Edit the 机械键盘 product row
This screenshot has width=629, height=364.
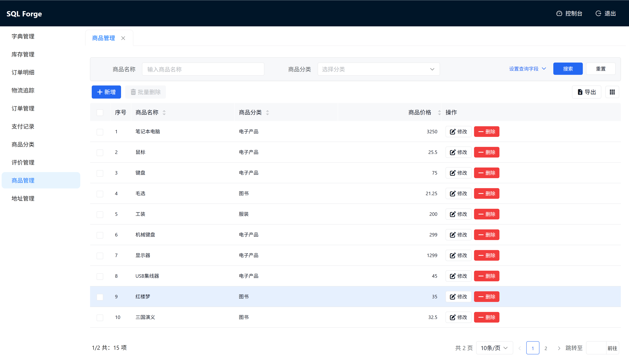458,235
